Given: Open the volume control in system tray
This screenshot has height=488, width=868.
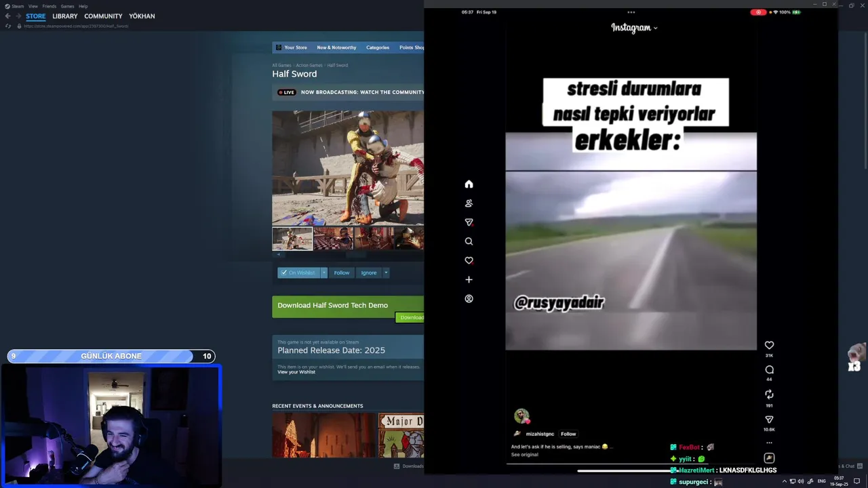Looking at the screenshot, I should click(801, 481).
